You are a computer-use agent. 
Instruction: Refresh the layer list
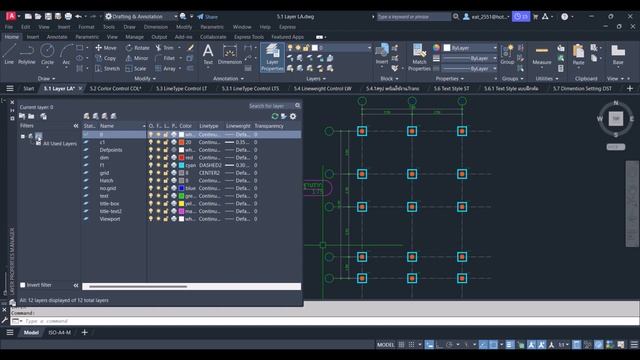click(275, 116)
